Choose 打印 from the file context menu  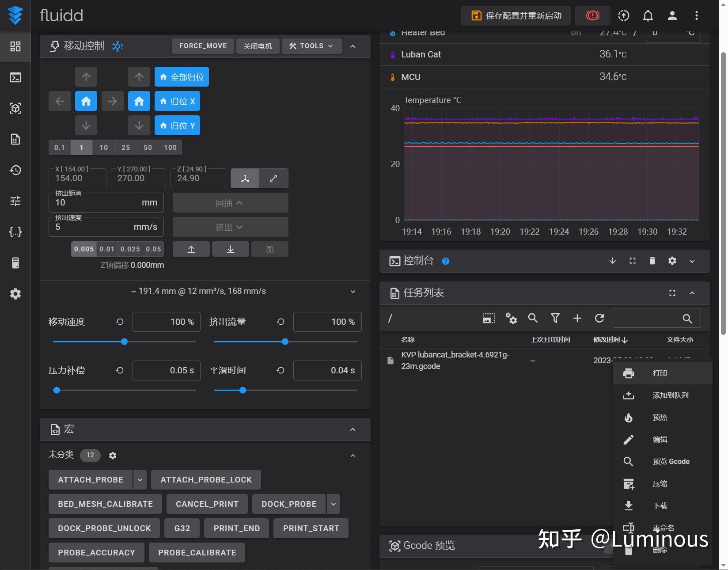click(660, 373)
